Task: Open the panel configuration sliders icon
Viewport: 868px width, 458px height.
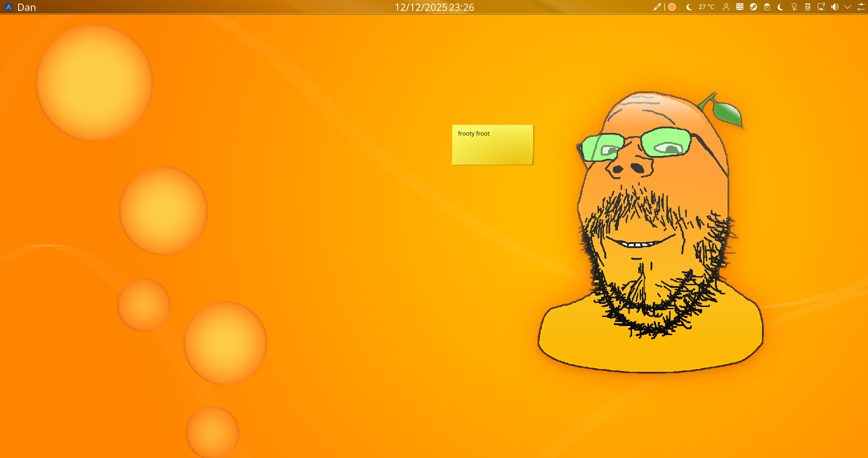Action: coord(861,7)
